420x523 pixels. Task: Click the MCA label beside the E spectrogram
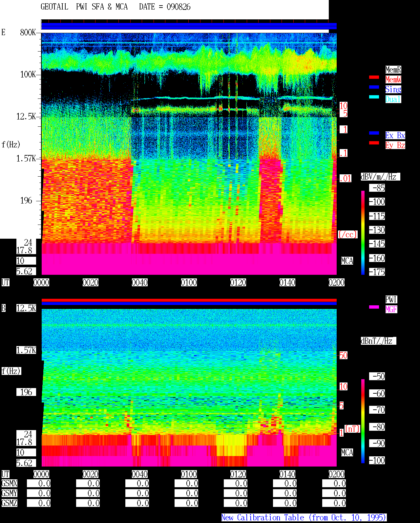[347, 261]
